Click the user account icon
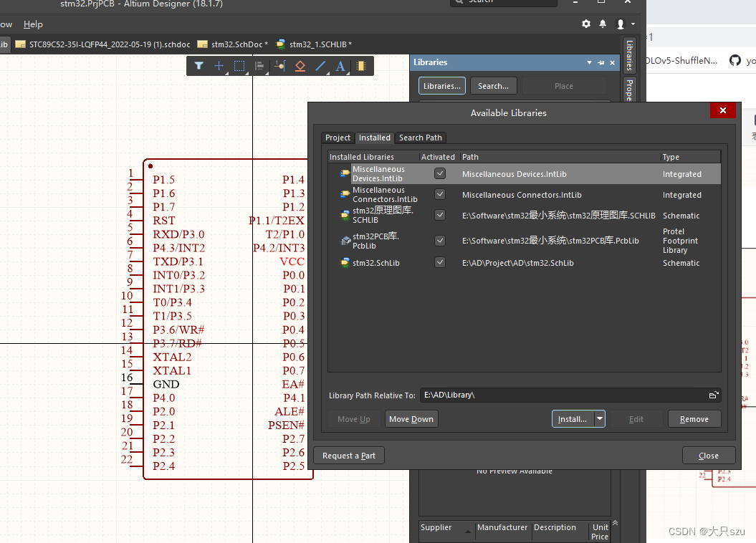 (621, 24)
